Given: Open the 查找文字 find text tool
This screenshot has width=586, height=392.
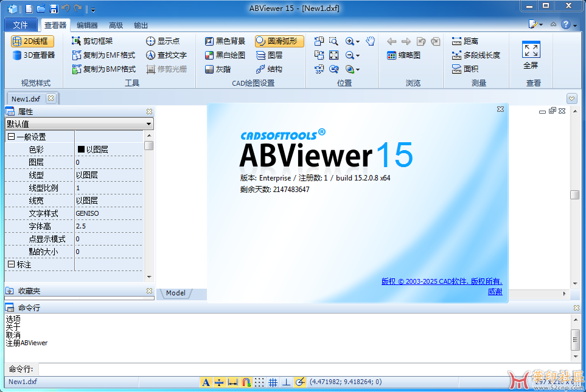Looking at the screenshot, I should [166, 55].
